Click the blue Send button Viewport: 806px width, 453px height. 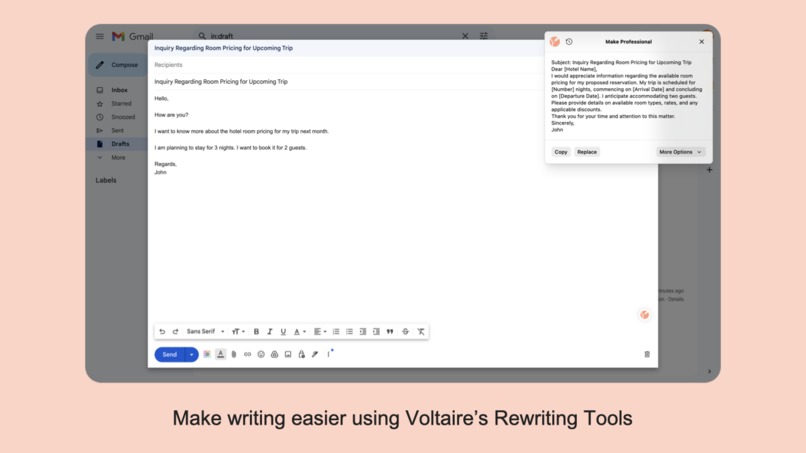[x=170, y=354]
